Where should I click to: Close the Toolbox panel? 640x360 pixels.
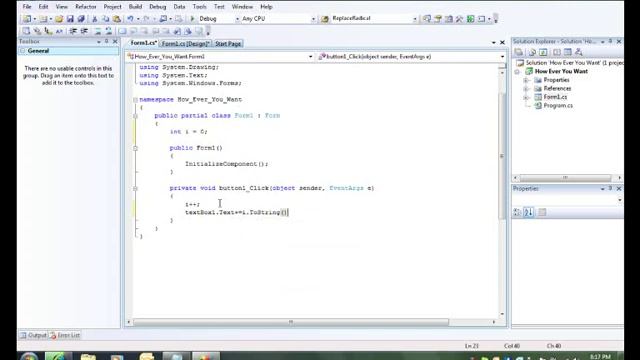pos(115,41)
